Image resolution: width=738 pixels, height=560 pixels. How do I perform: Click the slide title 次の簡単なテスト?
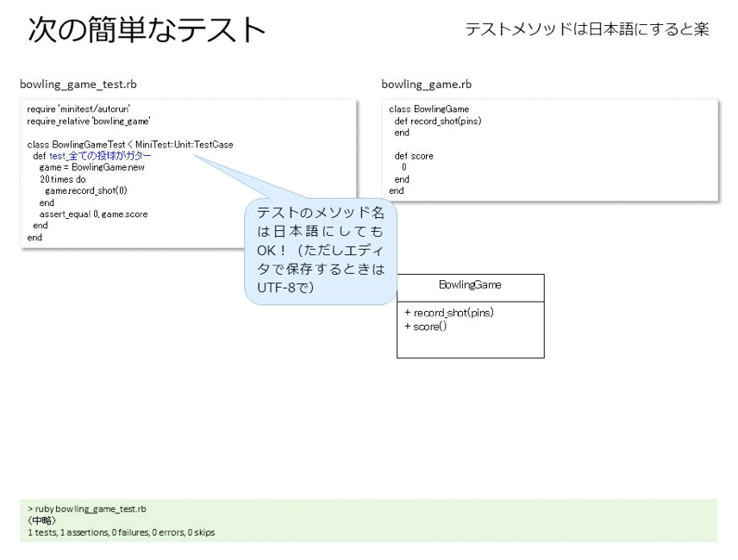click(147, 29)
